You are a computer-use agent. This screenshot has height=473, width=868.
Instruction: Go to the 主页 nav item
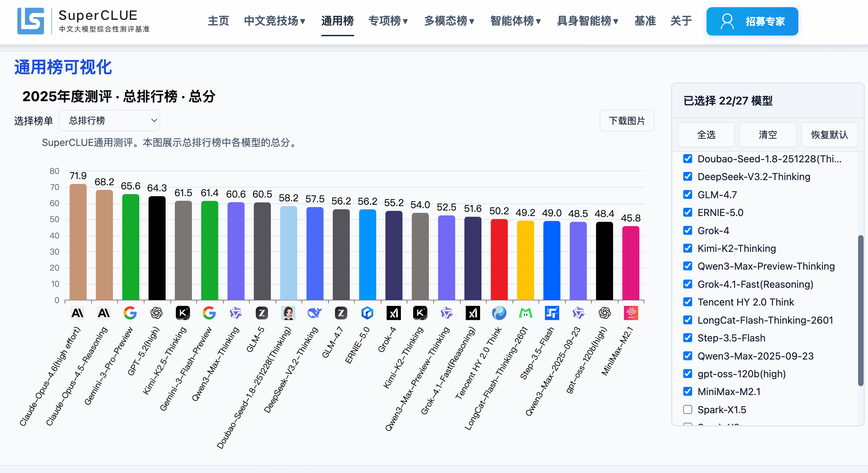tap(218, 21)
